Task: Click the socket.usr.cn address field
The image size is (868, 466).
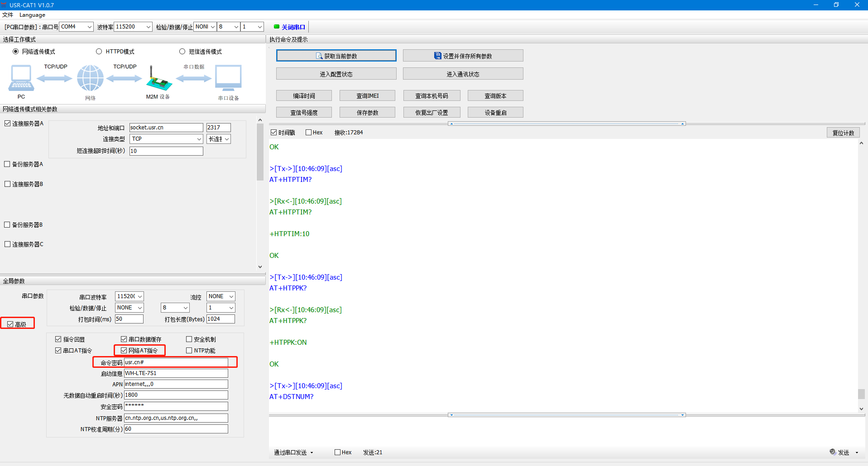Action: coord(166,128)
